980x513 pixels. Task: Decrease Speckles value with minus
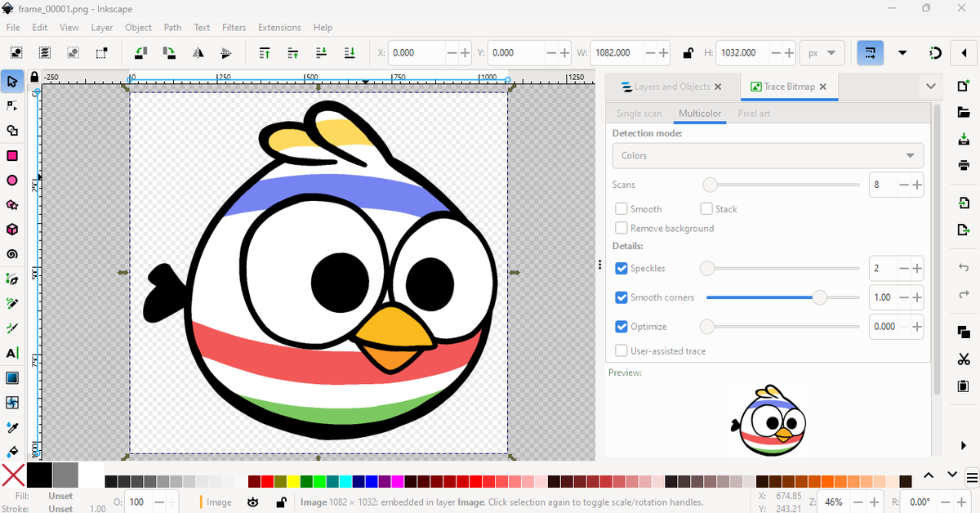tap(904, 268)
